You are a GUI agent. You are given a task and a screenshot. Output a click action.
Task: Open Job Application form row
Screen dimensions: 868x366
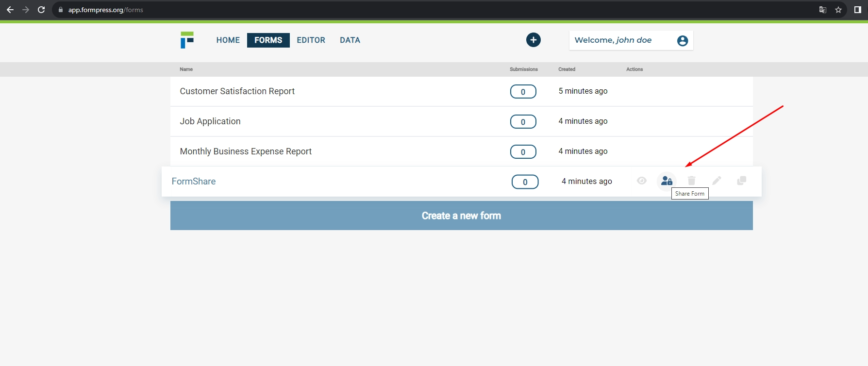click(x=462, y=121)
